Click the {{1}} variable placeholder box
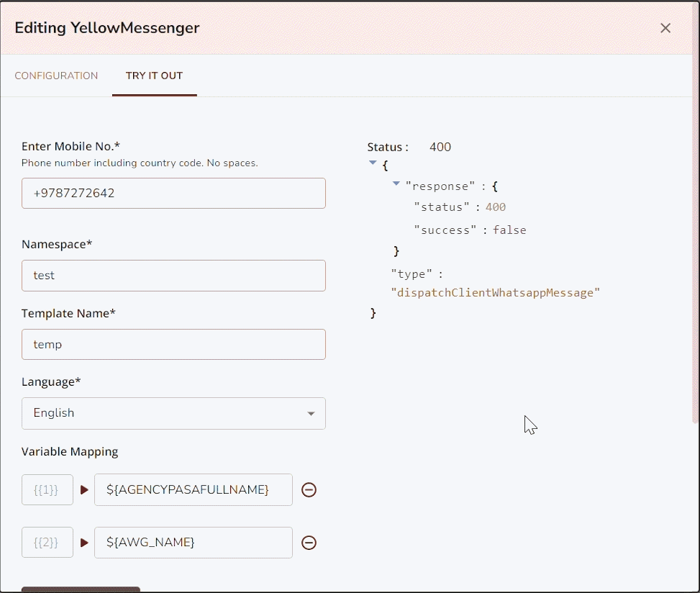This screenshot has height=593, width=700. (x=47, y=490)
